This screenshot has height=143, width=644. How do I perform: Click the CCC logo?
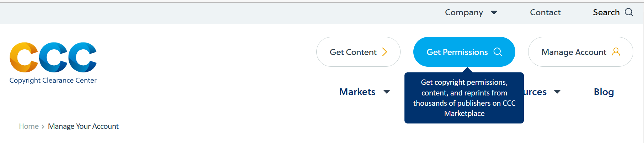pyautogui.click(x=53, y=57)
